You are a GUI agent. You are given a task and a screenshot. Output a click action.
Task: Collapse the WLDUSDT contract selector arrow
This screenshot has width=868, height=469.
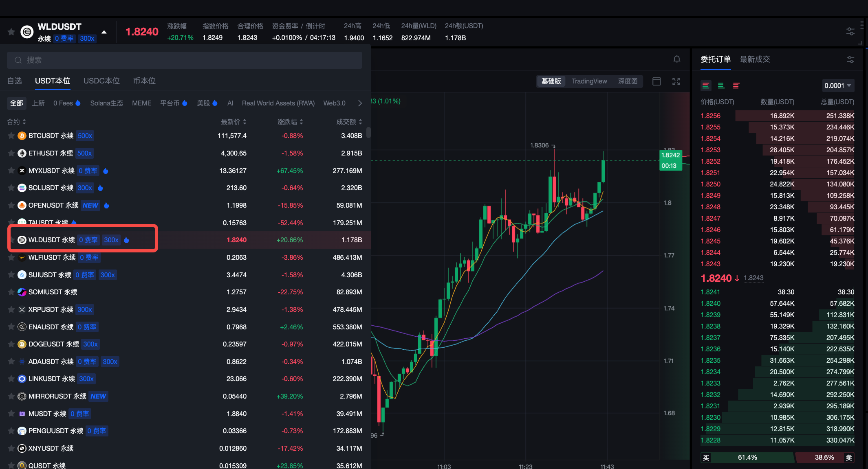[104, 32]
